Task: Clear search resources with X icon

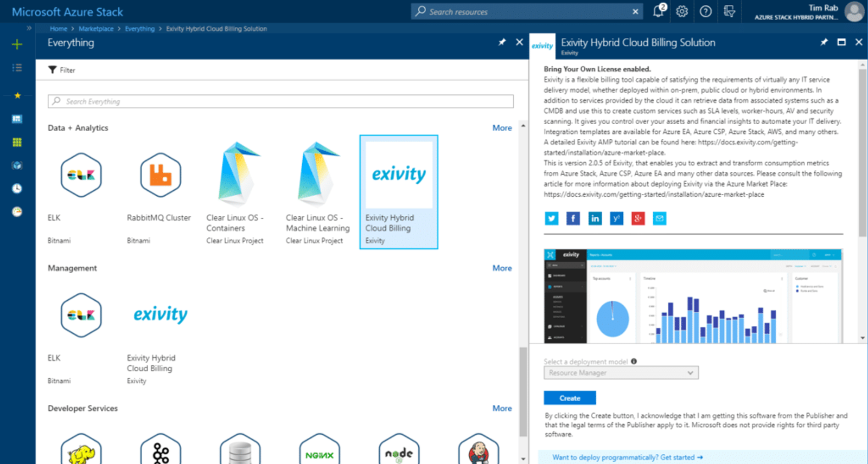Action: 635,11
